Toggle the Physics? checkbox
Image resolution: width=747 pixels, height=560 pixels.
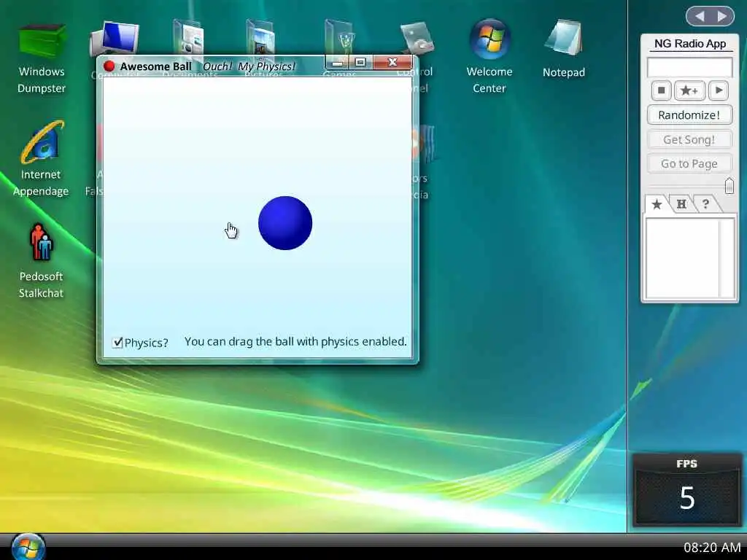click(117, 343)
